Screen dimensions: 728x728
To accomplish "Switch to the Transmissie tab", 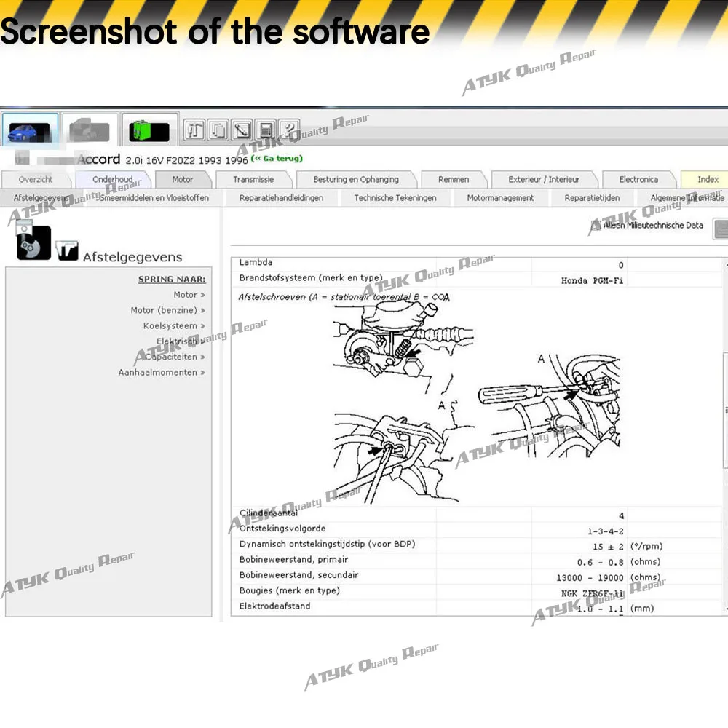I will pyautogui.click(x=253, y=179).
